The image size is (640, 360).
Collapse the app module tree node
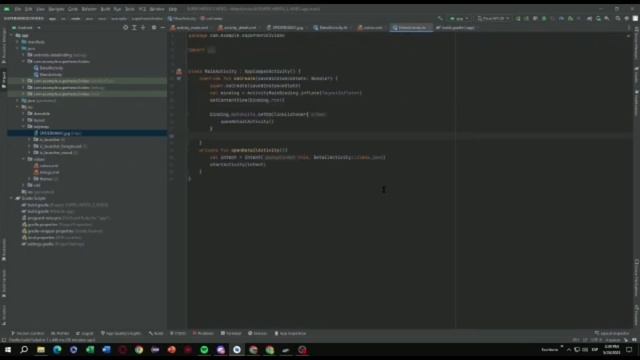pos(11,36)
